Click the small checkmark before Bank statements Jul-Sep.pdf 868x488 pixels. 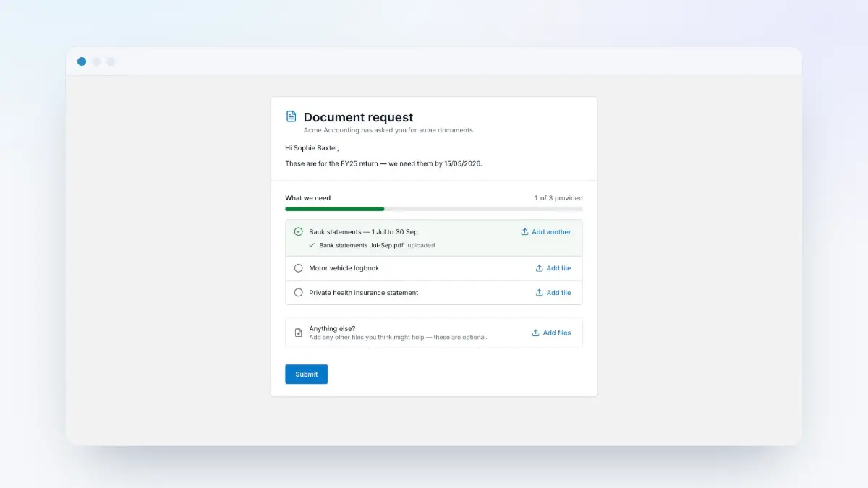pos(312,245)
